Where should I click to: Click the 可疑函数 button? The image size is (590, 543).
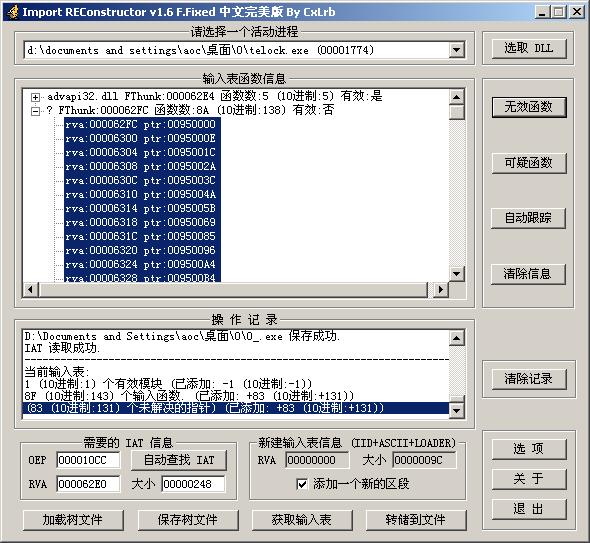[x=529, y=163]
